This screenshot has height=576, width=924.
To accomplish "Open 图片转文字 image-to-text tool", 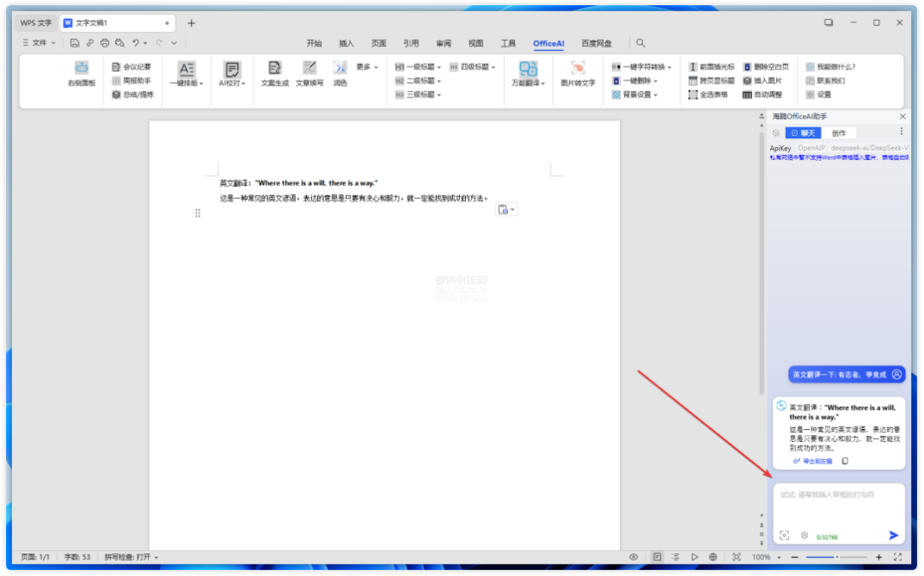I will click(x=577, y=74).
